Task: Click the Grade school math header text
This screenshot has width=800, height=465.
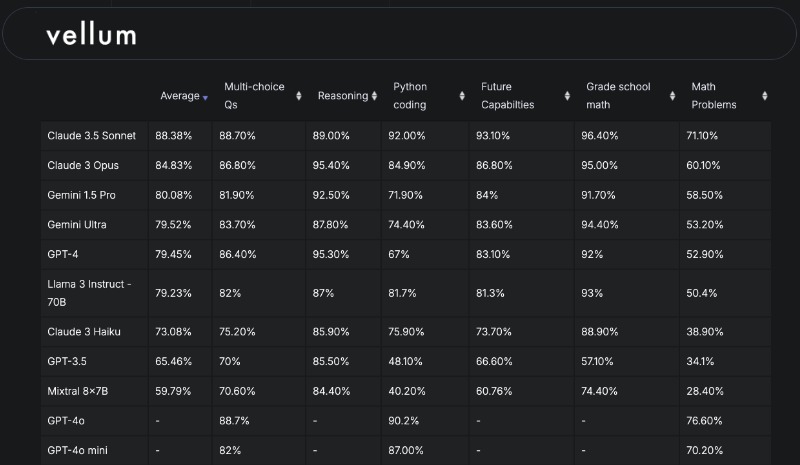Action: point(618,96)
